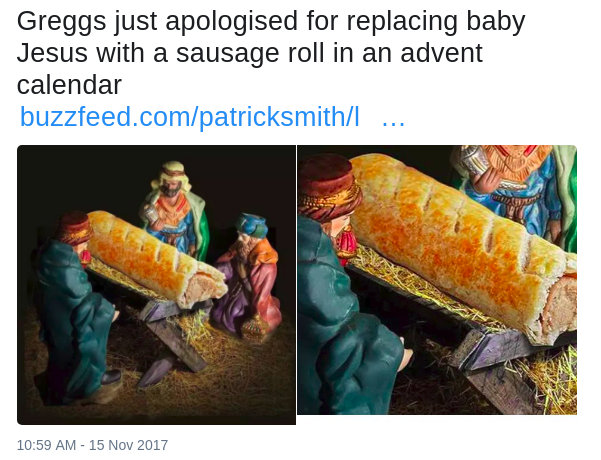Click the tweet text about Greggs apologising
The width and height of the screenshot is (601, 460).
[x=271, y=53]
